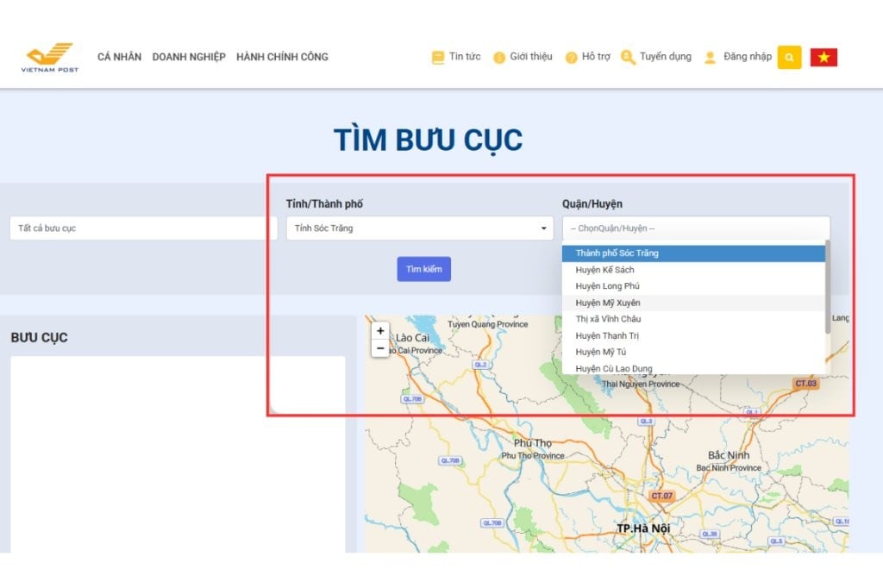Click the Vietnam Post logo
The image size is (883, 588).
coord(50,57)
